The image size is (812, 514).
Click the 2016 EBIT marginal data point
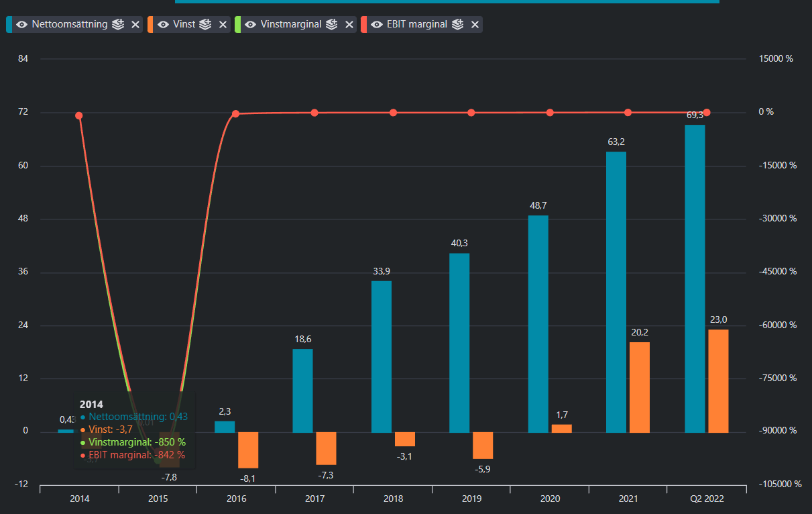(236, 114)
